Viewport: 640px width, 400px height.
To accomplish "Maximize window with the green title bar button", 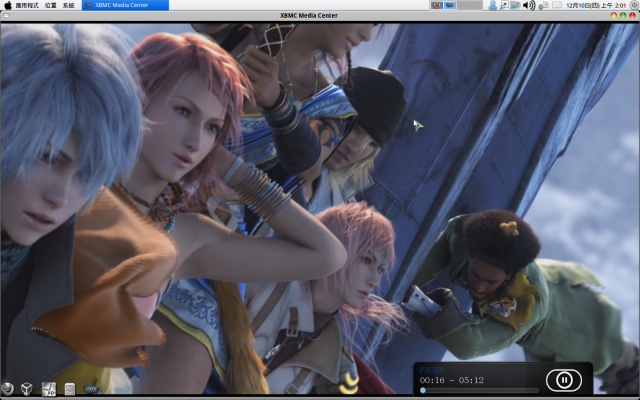I will coord(623,16).
